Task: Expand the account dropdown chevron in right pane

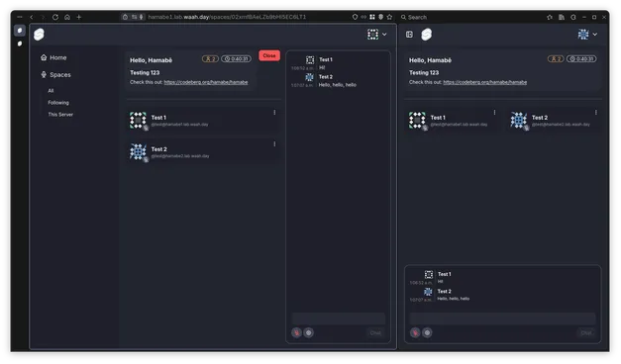Action: point(594,35)
